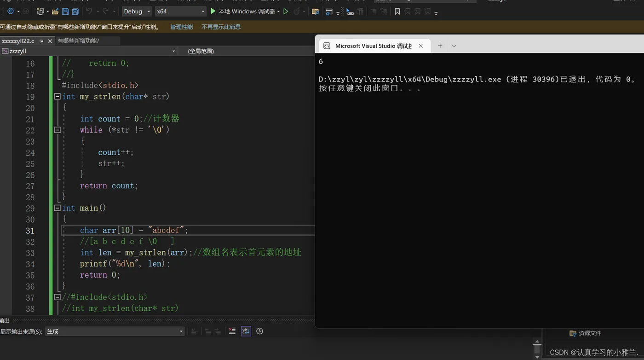Click the find in files folder icon
This screenshot has height=360, width=644.
315,12
